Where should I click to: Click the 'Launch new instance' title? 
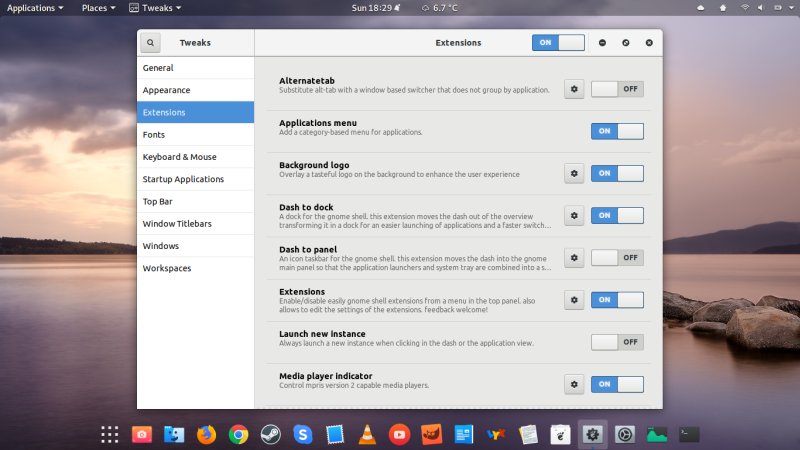point(322,334)
